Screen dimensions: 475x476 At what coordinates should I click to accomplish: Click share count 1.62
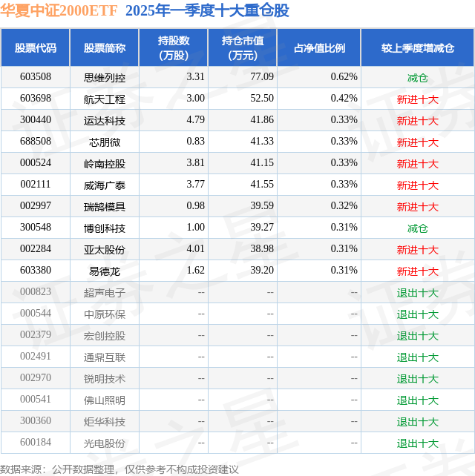pyautogui.click(x=196, y=271)
